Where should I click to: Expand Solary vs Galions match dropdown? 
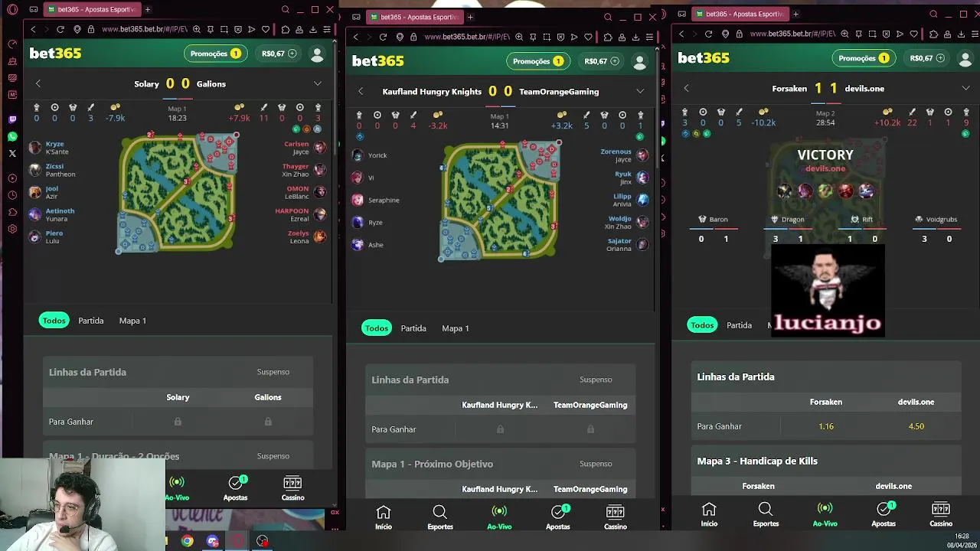(318, 84)
